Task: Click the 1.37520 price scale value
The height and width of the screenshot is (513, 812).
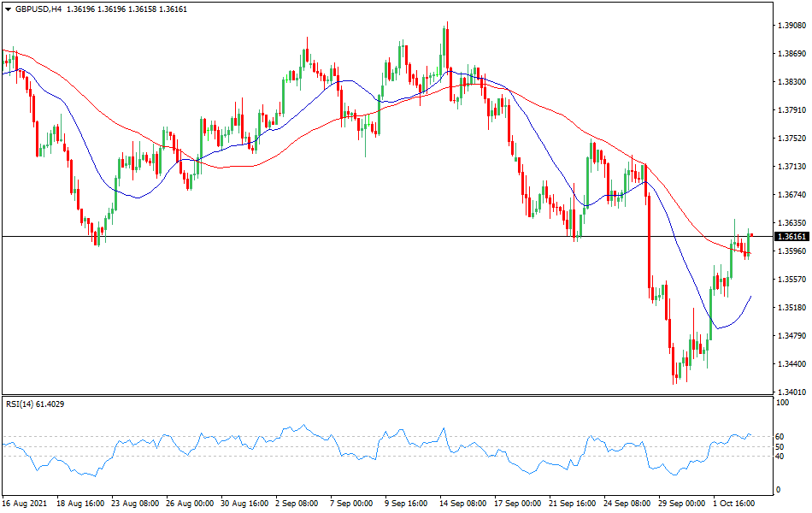Action: tap(791, 139)
